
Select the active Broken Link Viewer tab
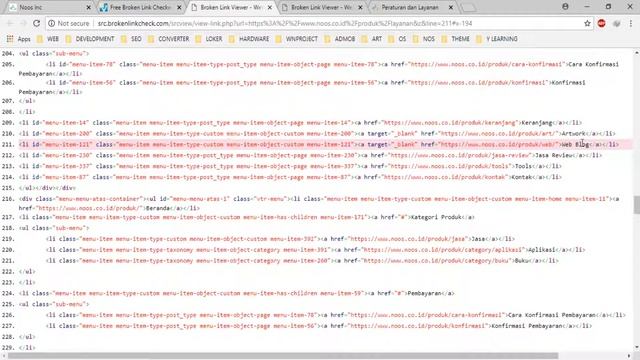pyautogui.click(x=231, y=7)
